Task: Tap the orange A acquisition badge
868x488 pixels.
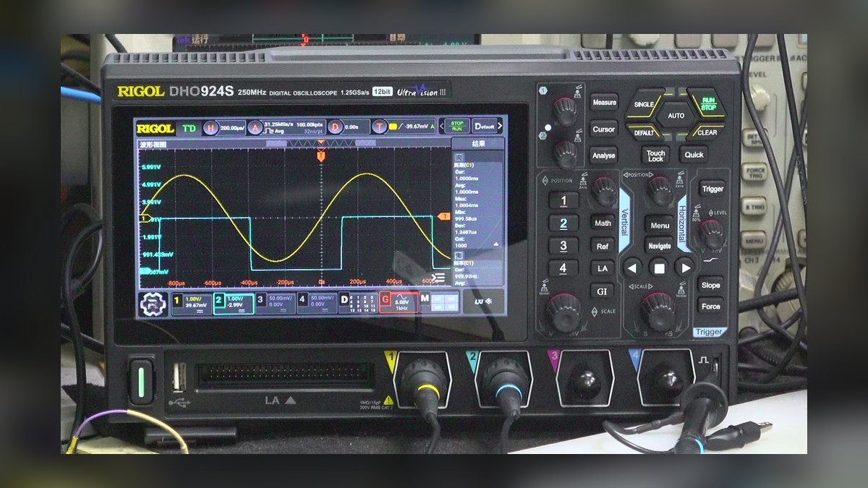Action: [x=255, y=128]
